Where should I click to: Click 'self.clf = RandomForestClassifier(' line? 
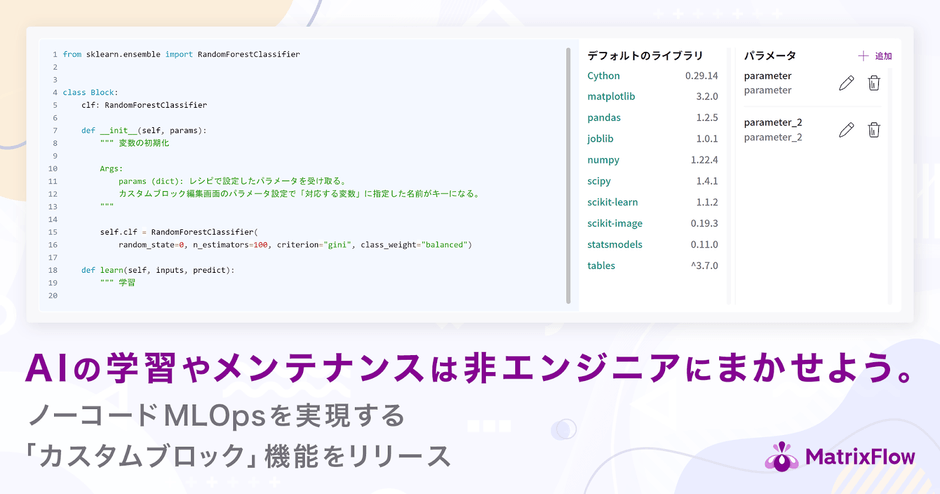pyautogui.click(x=179, y=232)
